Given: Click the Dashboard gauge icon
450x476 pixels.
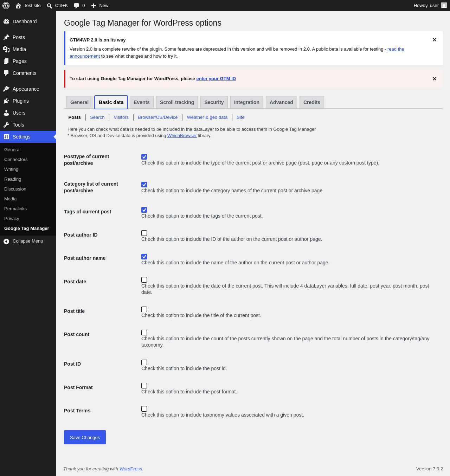Looking at the screenshot, I should (x=6, y=21).
